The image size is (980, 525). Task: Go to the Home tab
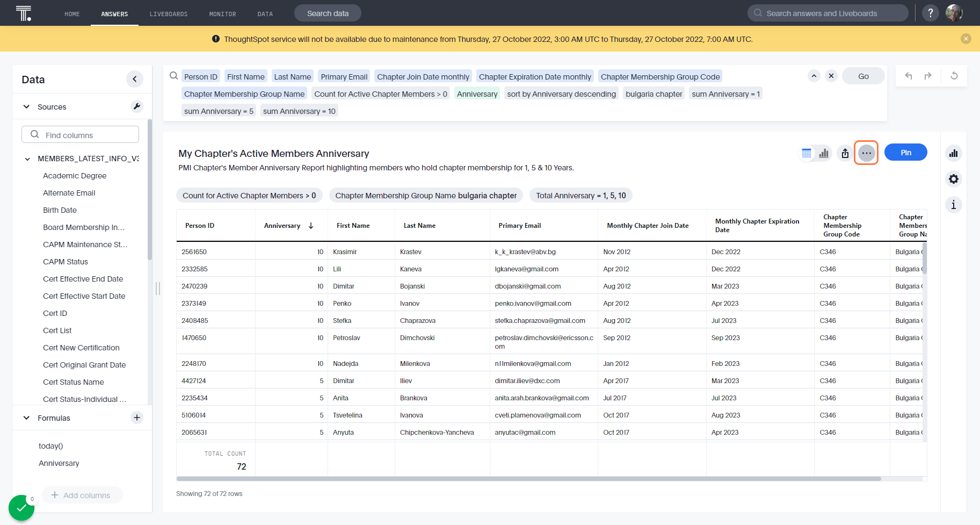72,14
